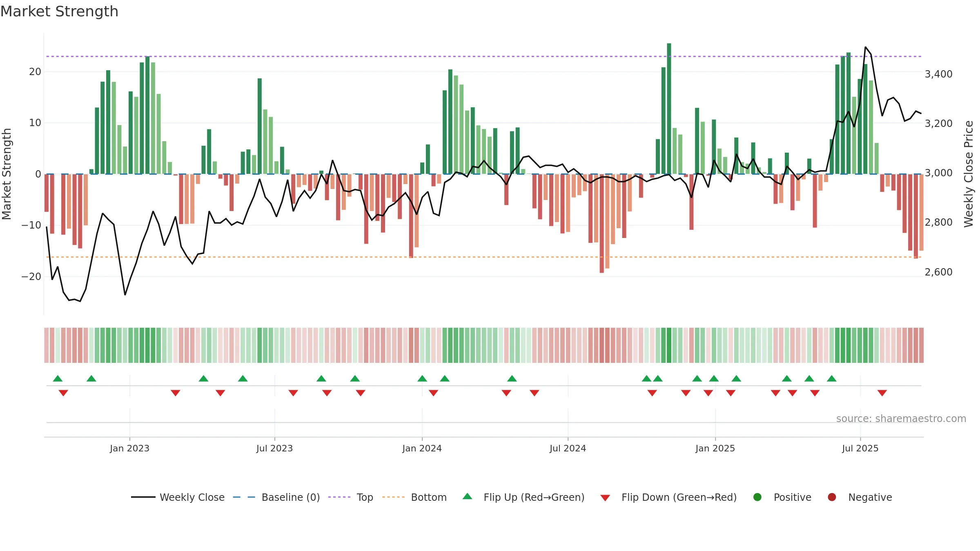Click the 20 tick on Market Strength axis
This screenshot has width=980, height=551.
(35, 72)
